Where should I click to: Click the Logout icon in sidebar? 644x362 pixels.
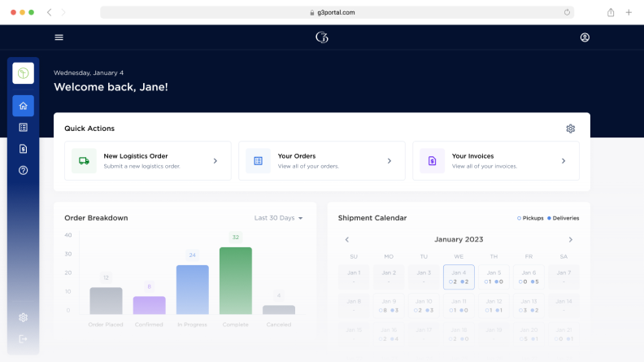point(23,338)
